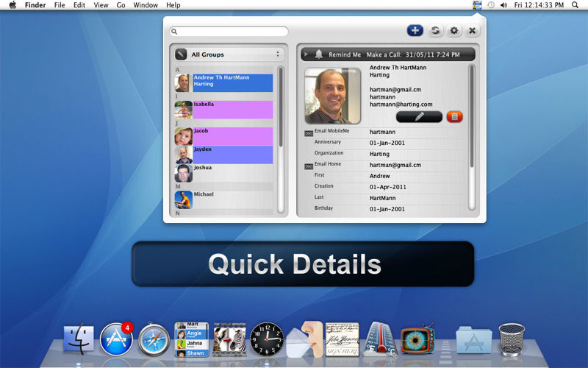
Task: Click the envelope icon beside Email Home
Action: pyautogui.click(x=309, y=166)
